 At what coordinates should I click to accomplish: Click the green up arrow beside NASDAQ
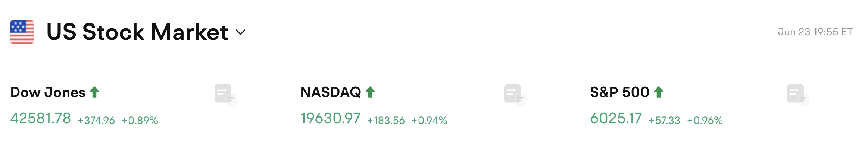[x=370, y=92]
